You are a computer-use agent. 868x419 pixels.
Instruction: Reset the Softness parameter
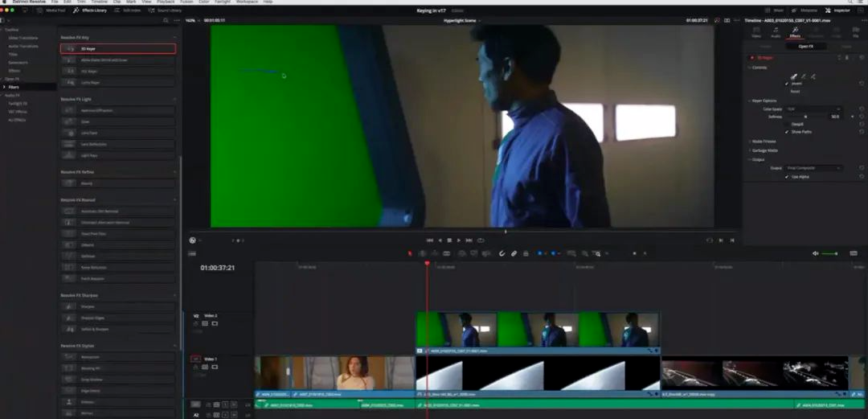(x=862, y=117)
